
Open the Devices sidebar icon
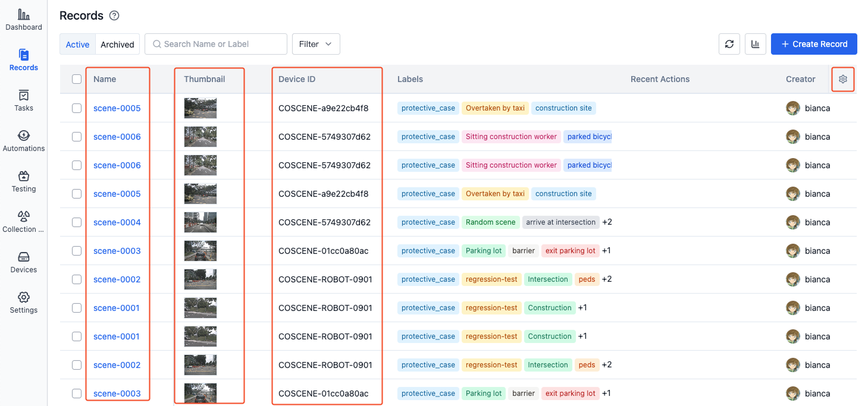tap(24, 257)
